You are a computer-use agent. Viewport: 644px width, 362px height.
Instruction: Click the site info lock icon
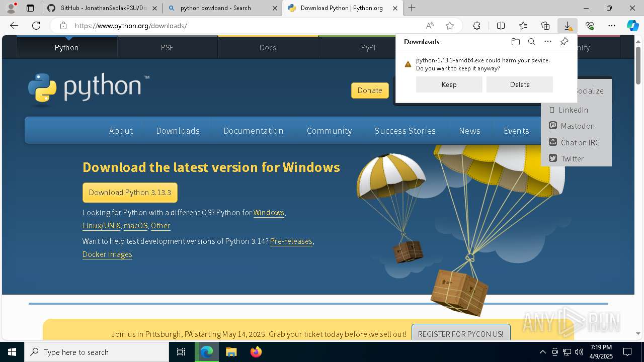[63, 26]
